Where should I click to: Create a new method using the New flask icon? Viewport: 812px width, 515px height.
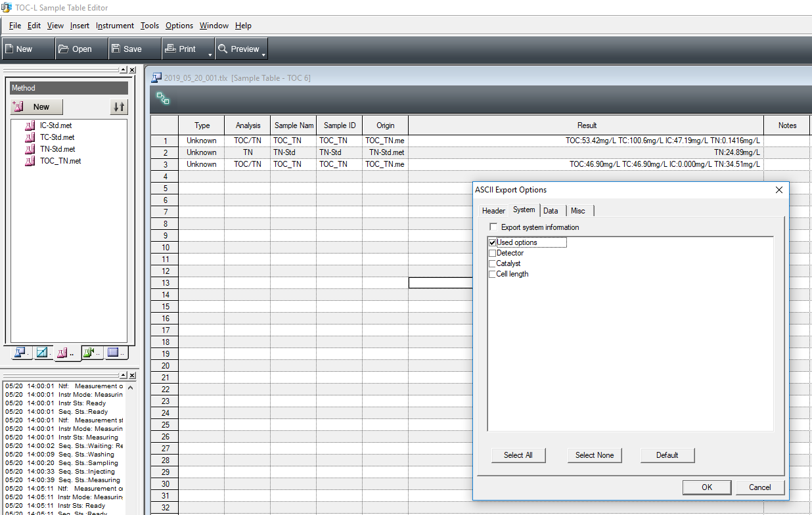pos(35,106)
